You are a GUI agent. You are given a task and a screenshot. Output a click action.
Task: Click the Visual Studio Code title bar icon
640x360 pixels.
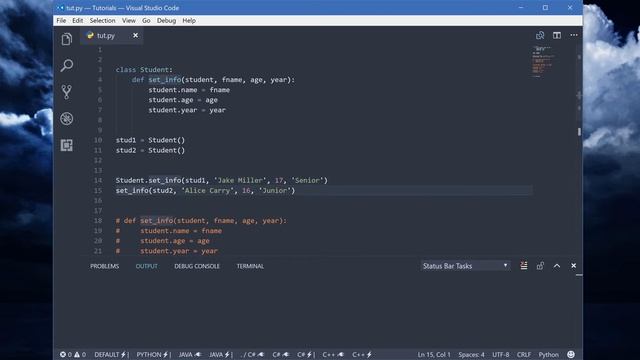click(x=60, y=8)
